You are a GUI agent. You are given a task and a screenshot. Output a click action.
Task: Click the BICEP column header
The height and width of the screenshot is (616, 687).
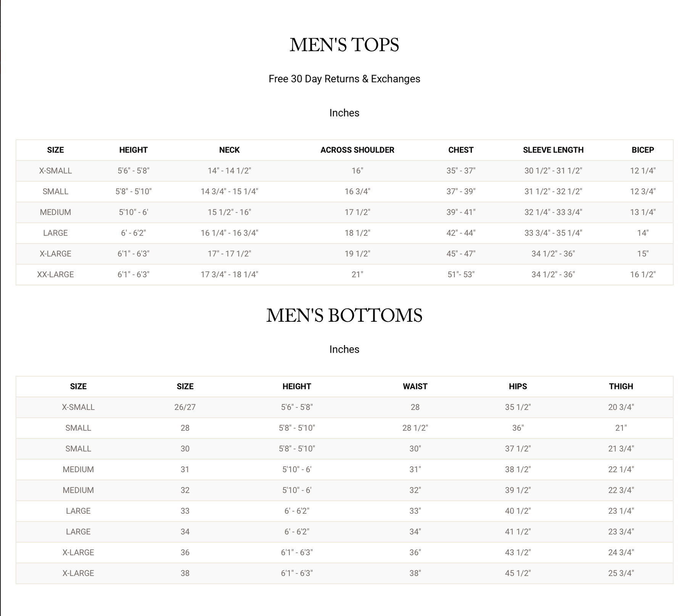pos(643,150)
